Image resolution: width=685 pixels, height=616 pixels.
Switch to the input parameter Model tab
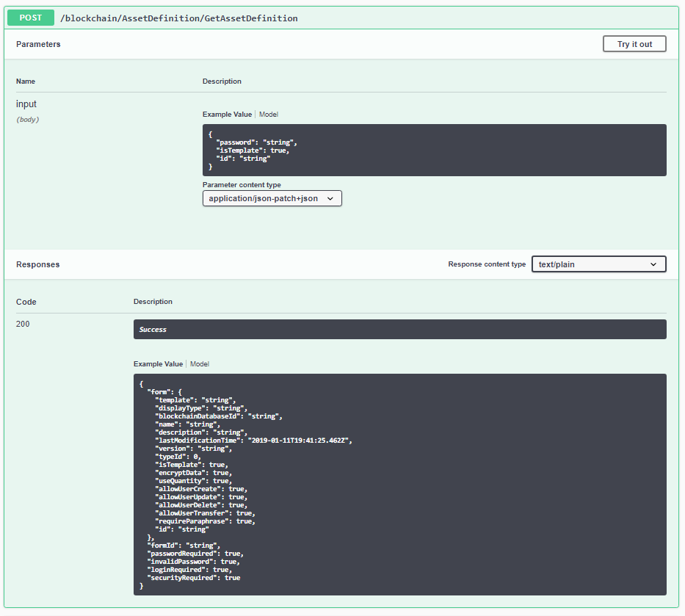point(269,115)
